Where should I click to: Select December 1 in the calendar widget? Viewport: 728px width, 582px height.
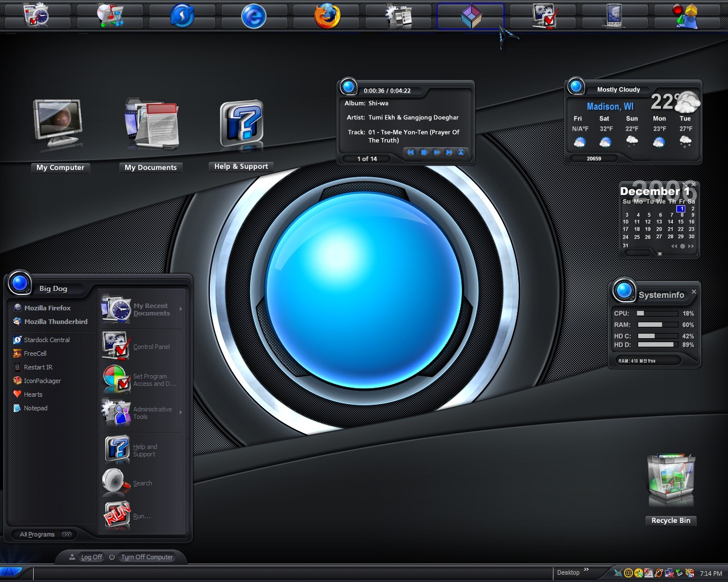tap(681, 209)
